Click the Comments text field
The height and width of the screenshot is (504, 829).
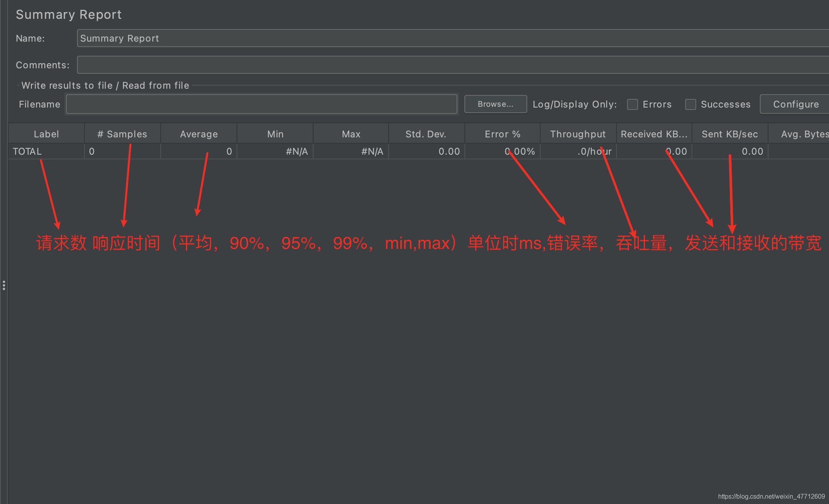tap(452, 65)
